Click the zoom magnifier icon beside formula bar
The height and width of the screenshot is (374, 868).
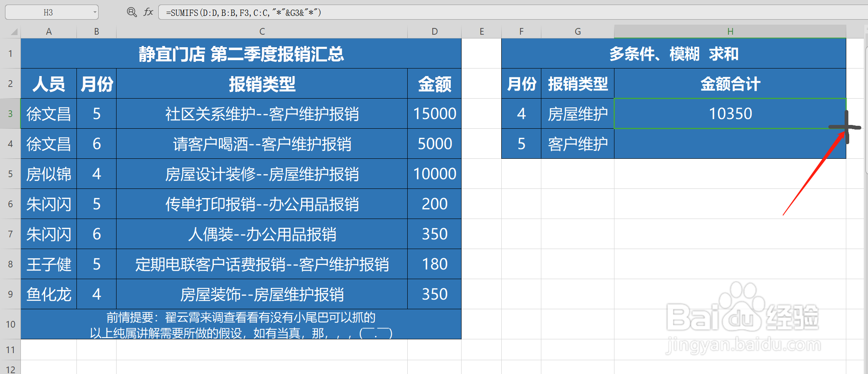click(x=132, y=12)
